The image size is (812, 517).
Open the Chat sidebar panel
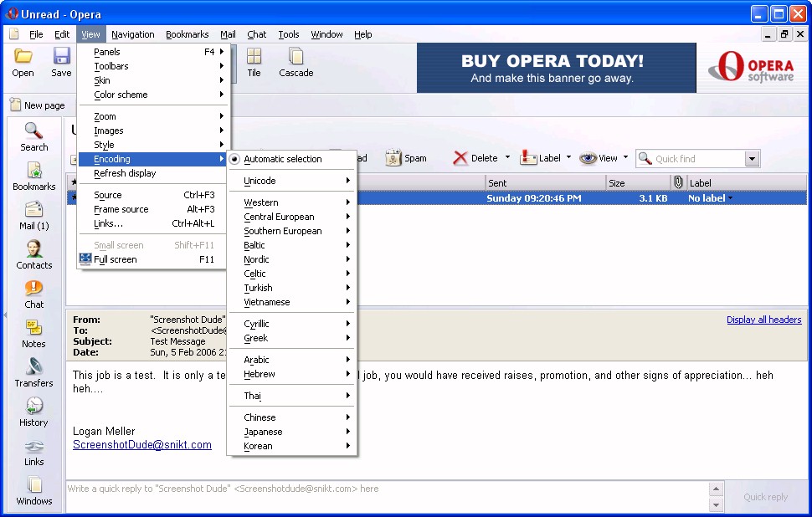pos(34,294)
